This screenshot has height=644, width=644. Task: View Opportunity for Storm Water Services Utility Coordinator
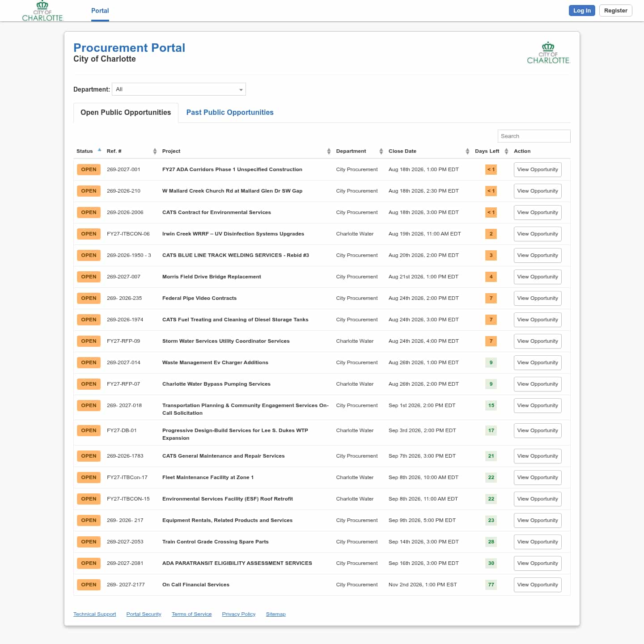click(538, 341)
